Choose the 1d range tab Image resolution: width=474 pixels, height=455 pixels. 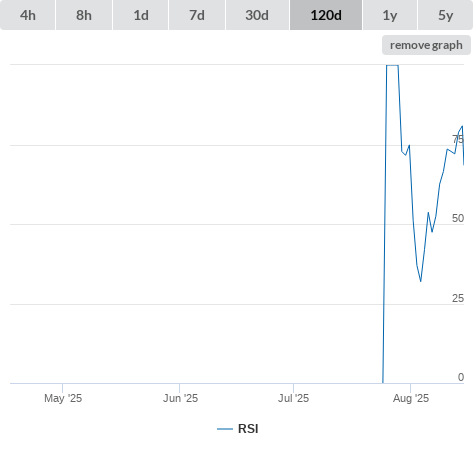141,15
